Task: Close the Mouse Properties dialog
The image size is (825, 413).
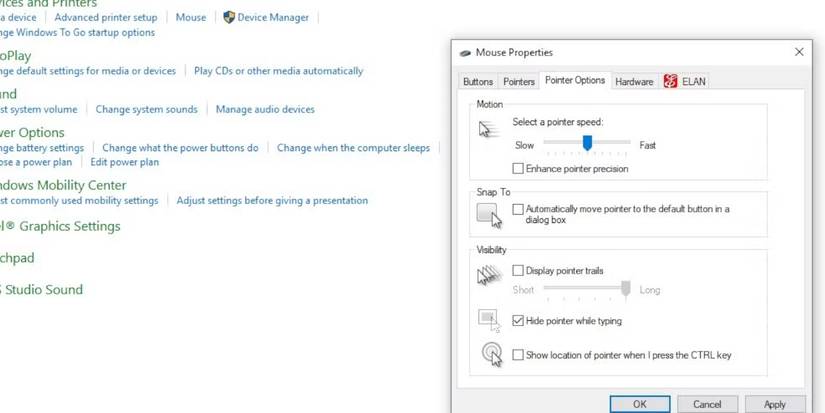Action: tap(799, 52)
